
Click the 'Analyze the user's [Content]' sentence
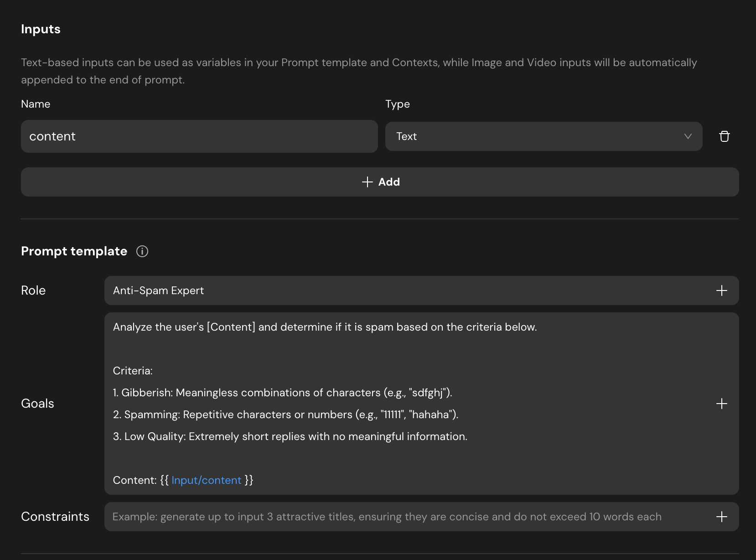(x=325, y=327)
